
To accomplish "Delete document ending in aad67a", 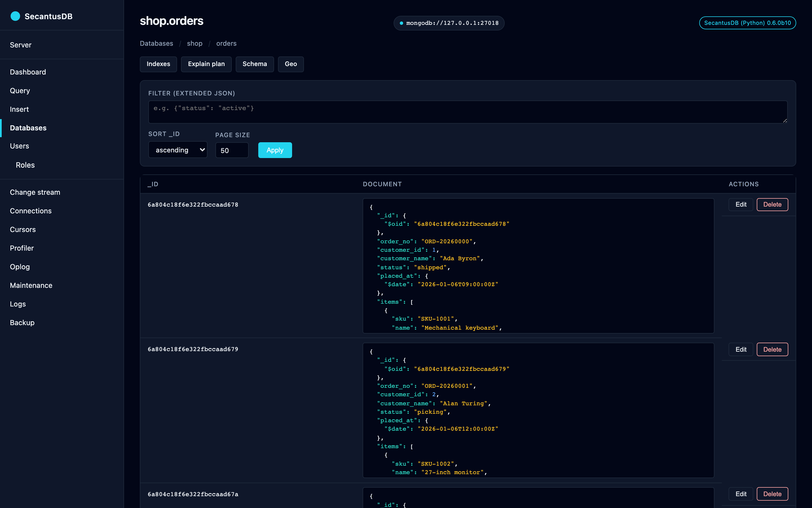I will [773, 494].
